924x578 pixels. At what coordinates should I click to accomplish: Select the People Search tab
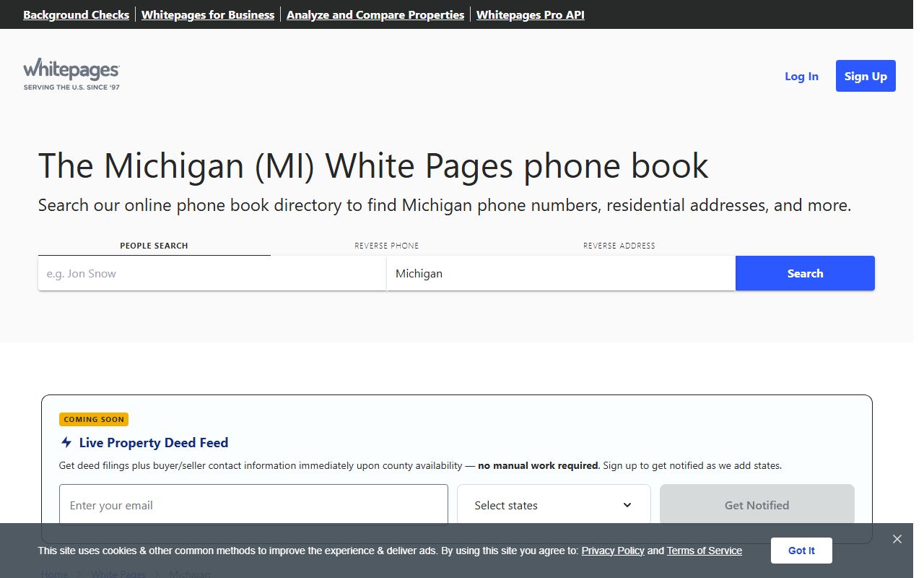point(154,246)
